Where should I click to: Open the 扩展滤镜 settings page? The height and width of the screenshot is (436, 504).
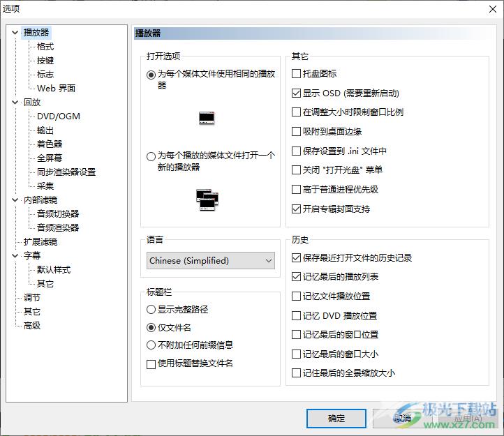coord(40,241)
